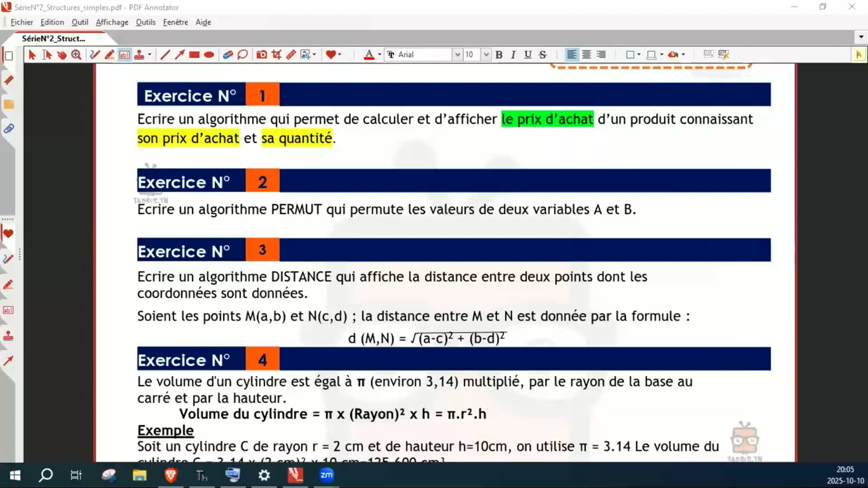The width and height of the screenshot is (868, 488).
Task: Select the Lasso selection tool
Action: [243, 55]
